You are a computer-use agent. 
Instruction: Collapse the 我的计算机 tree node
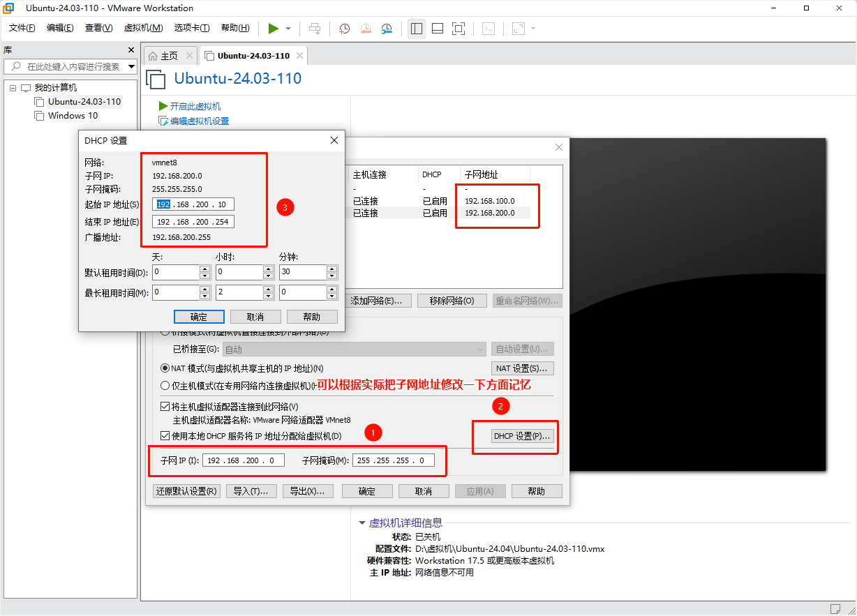(13, 88)
